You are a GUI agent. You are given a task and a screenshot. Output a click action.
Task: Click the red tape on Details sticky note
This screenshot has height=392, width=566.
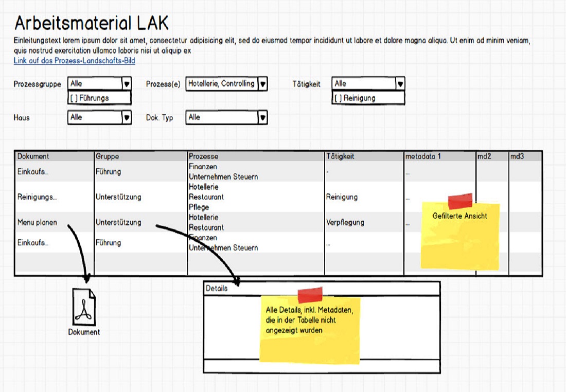310,295
